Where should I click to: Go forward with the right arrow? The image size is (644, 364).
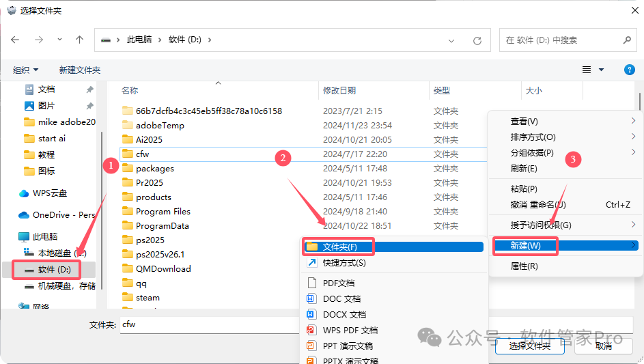[x=39, y=40]
